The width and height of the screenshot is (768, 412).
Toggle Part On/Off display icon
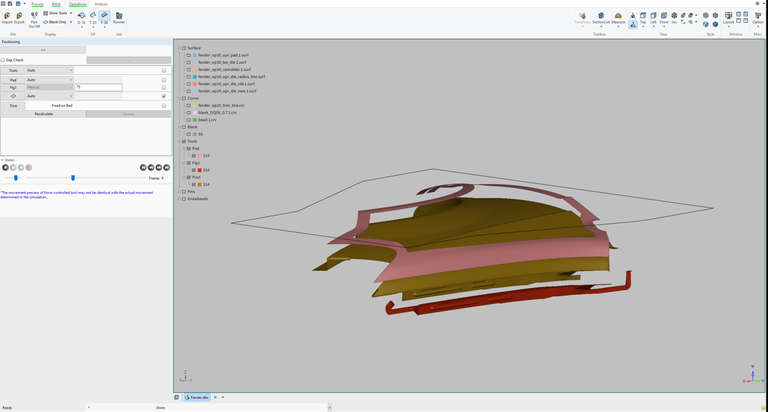pyautogui.click(x=34, y=16)
